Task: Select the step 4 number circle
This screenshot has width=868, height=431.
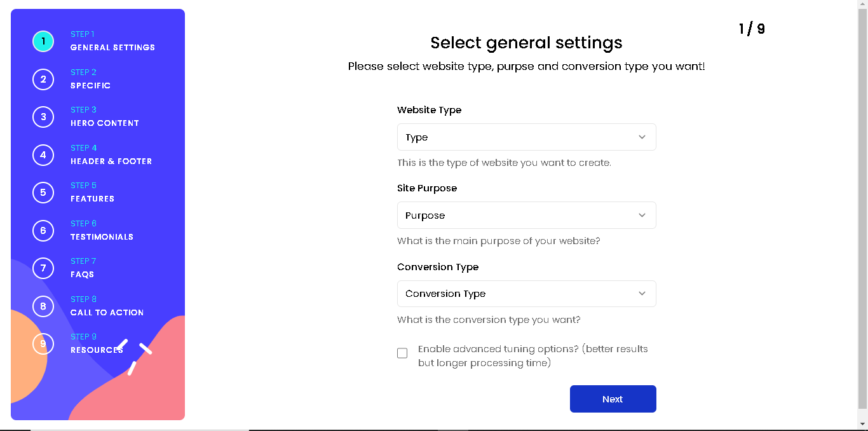Action: pyautogui.click(x=43, y=155)
